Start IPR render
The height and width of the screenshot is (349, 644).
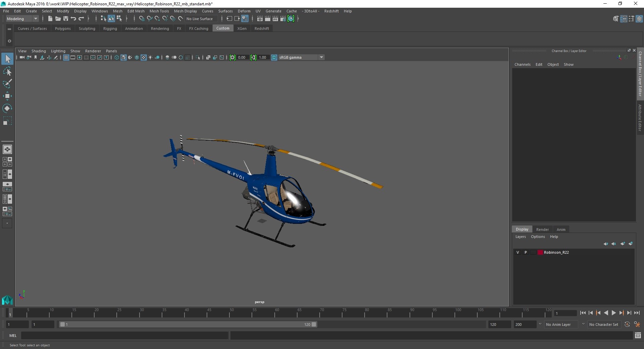click(x=275, y=19)
